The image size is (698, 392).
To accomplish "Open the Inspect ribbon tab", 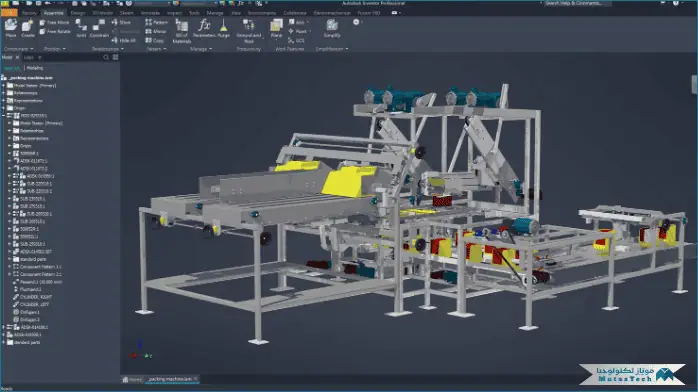I will click(x=174, y=13).
